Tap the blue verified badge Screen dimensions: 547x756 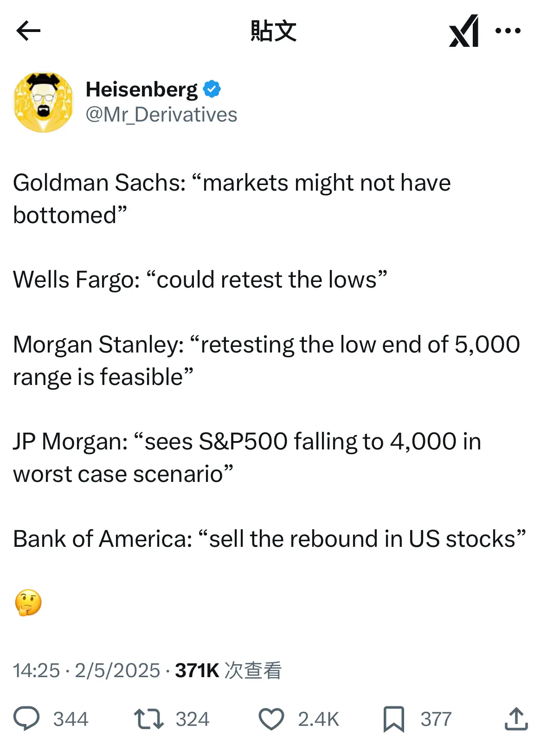(x=212, y=89)
